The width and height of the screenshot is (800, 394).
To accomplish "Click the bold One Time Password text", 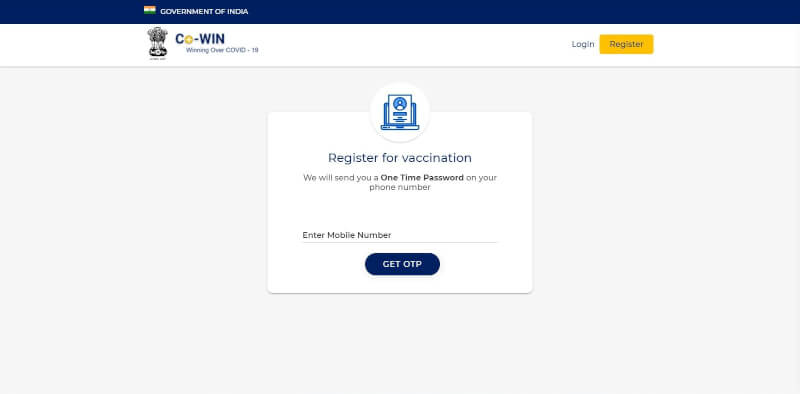I will tap(422, 178).
